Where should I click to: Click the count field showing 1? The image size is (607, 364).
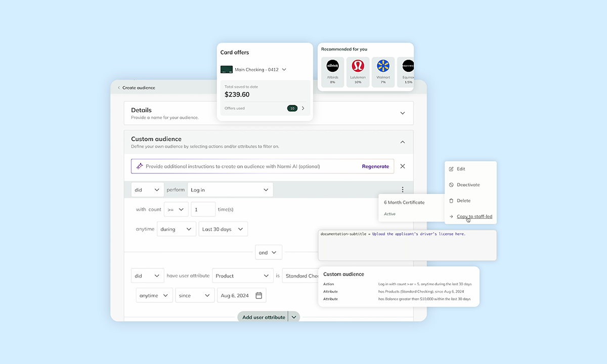point(203,209)
